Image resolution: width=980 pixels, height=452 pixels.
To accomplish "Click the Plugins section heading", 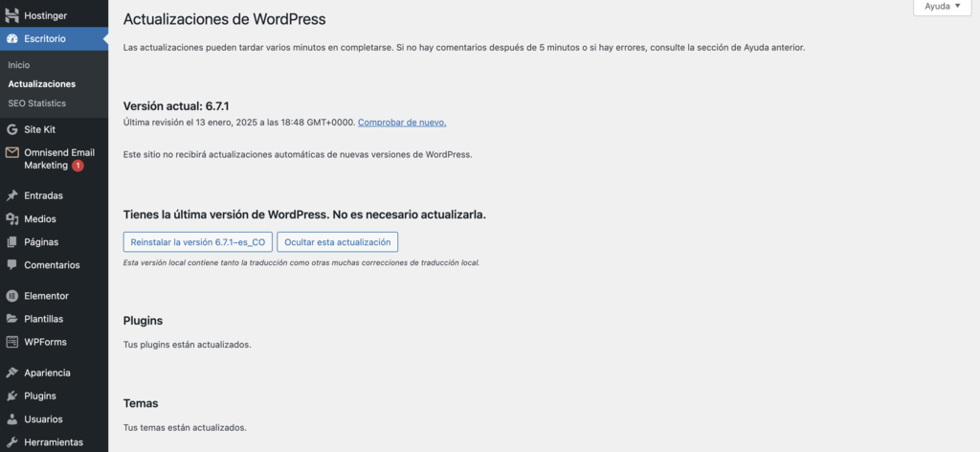I will tap(144, 321).
